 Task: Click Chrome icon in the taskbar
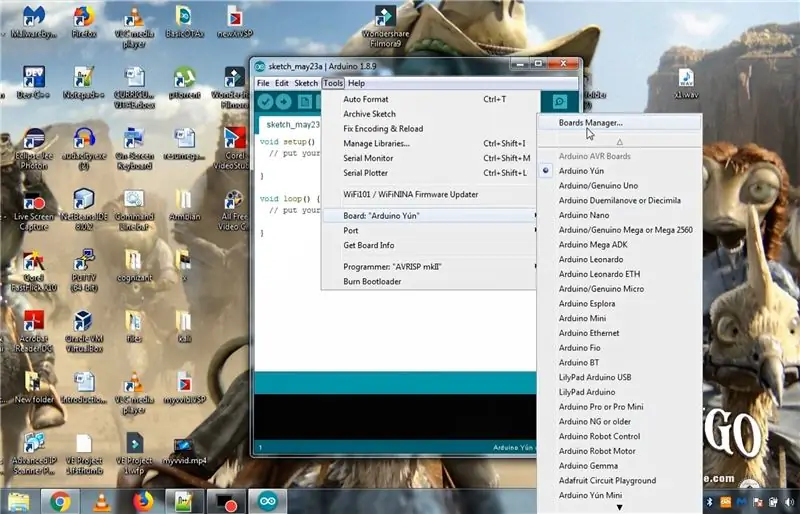(60, 502)
